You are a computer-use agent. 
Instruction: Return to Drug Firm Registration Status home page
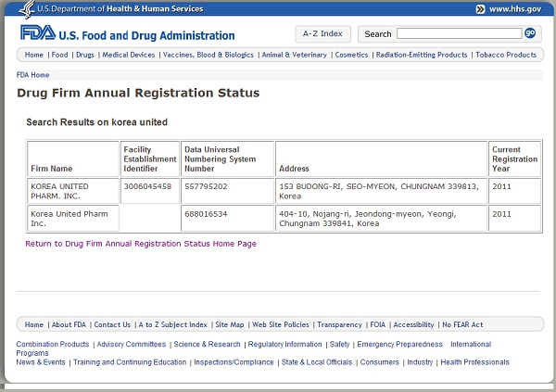click(141, 244)
